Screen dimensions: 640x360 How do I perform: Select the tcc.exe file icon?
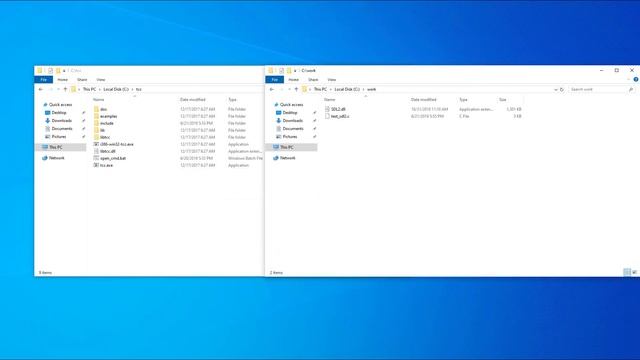(96, 165)
